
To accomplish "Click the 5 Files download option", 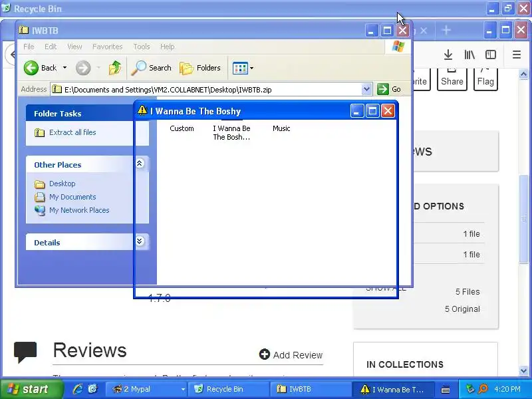I will (x=467, y=292).
